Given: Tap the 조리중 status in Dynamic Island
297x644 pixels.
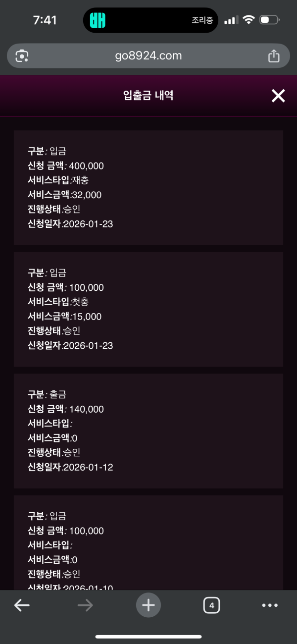Looking at the screenshot, I should pyautogui.click(x=202, y=20).
